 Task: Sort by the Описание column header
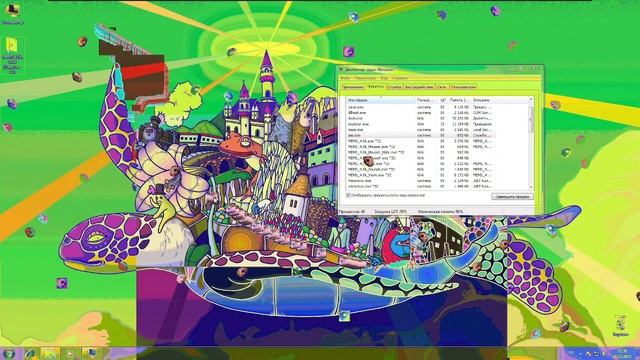[x=483, y=100]
